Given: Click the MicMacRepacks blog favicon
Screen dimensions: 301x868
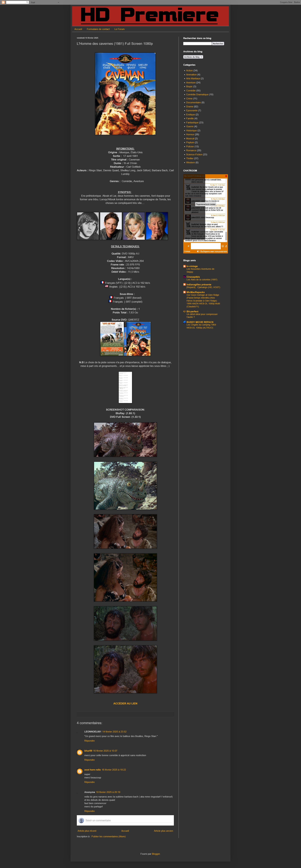Looking at the screenshot, I should (x=184, y=292).
